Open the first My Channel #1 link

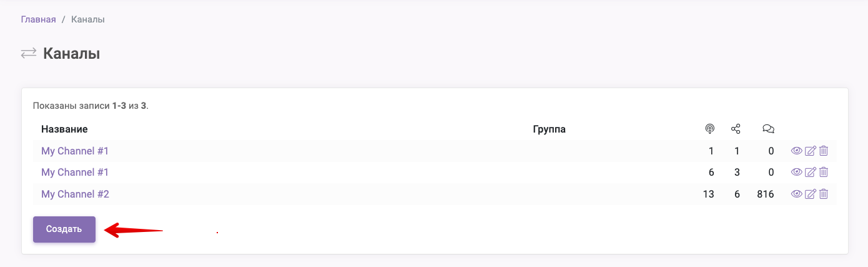pyautogui.click(x=75, y=151)
